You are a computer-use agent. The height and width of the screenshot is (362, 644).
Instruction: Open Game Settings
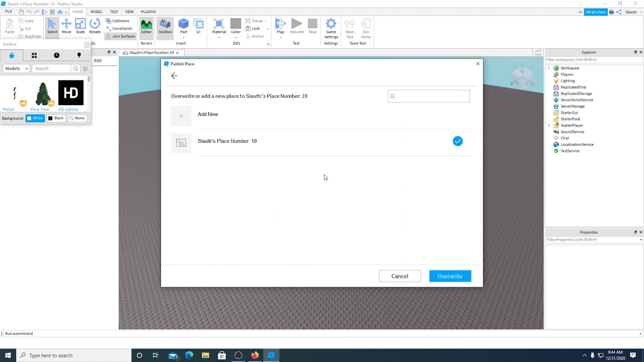pyautogui.click(x=331, y=29)
